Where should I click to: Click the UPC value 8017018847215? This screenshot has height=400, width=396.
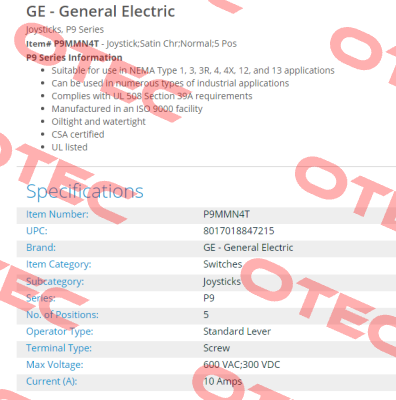pos(239,231)
